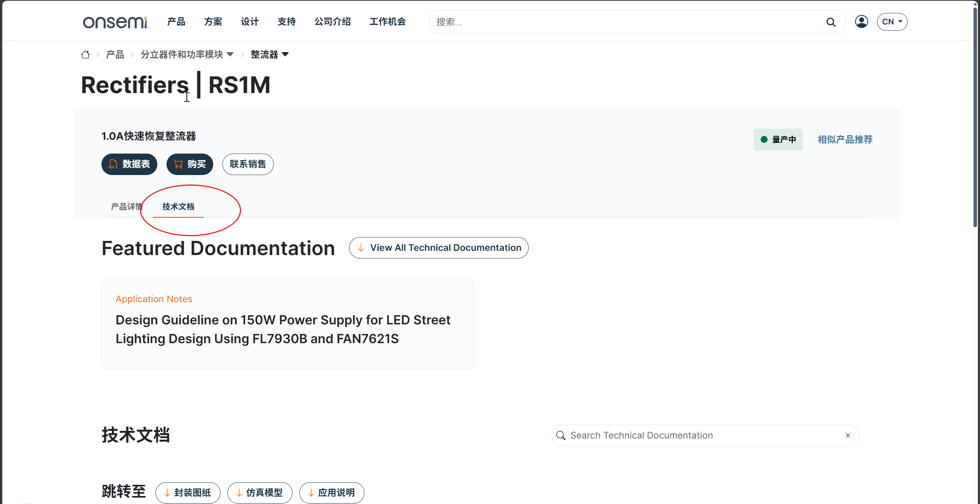Click the 购买 buy button
Image resolution: width=980 pixels, height=504 pixels.
point(190,164)
